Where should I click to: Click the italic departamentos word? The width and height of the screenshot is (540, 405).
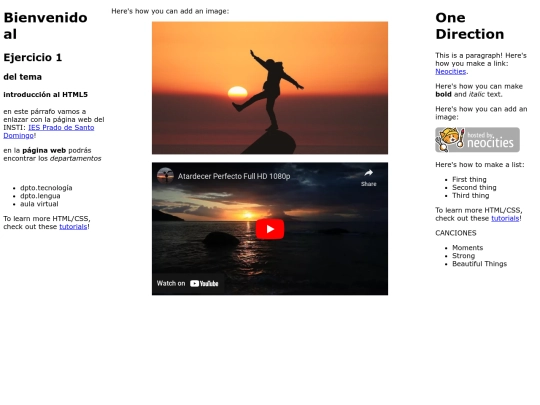[x=75, y=158]
